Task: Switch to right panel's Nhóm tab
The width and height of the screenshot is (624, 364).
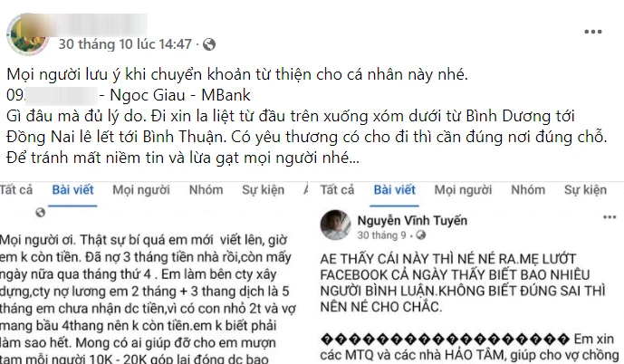Action: click(528, 190)
